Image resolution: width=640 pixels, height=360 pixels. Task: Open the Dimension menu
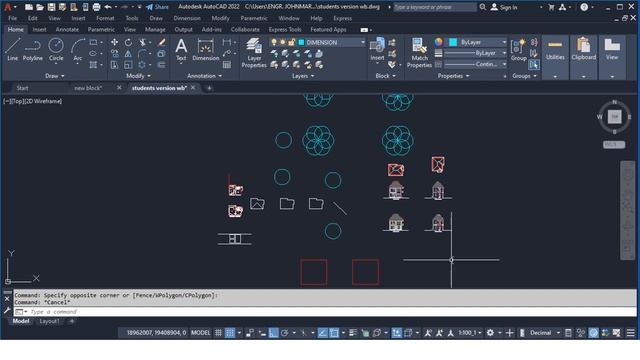(x=187, y=18)
